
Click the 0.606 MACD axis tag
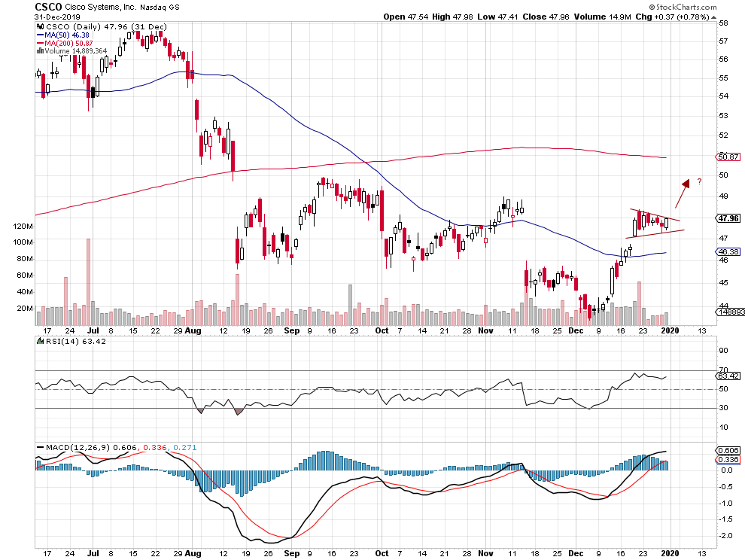coord(729,450)
